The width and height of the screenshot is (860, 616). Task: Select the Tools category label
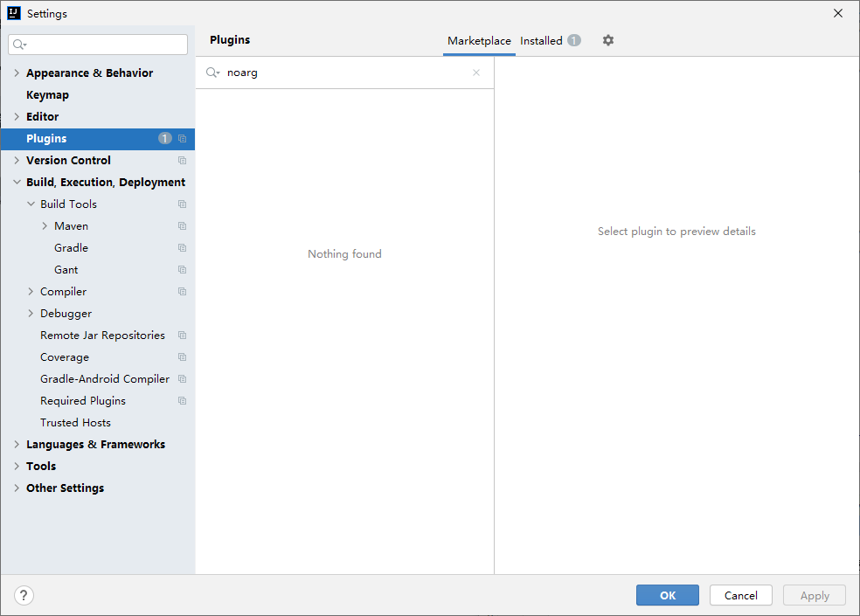41,467
